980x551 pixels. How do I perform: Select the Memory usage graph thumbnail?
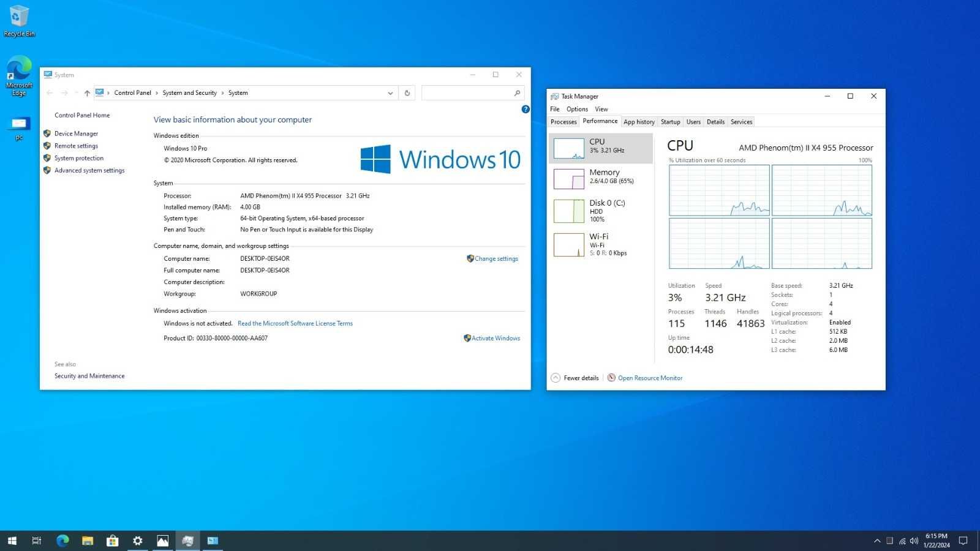568,179
